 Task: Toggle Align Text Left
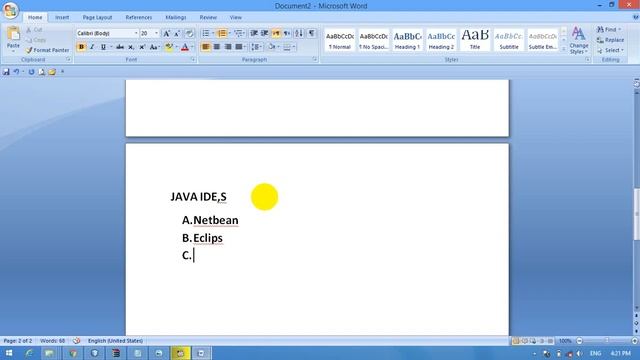click(x=206, y=47)
